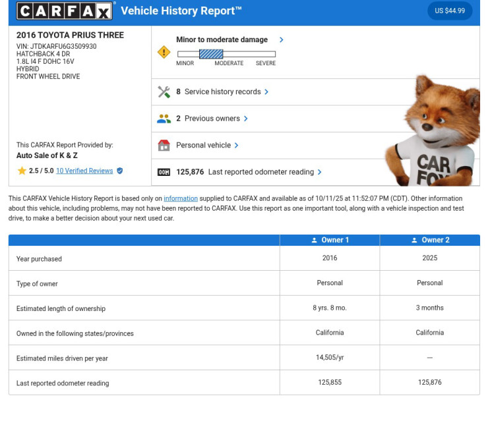Click the personal vehicle house icon
The image size is (490, 448).
(x=164, y=146)
